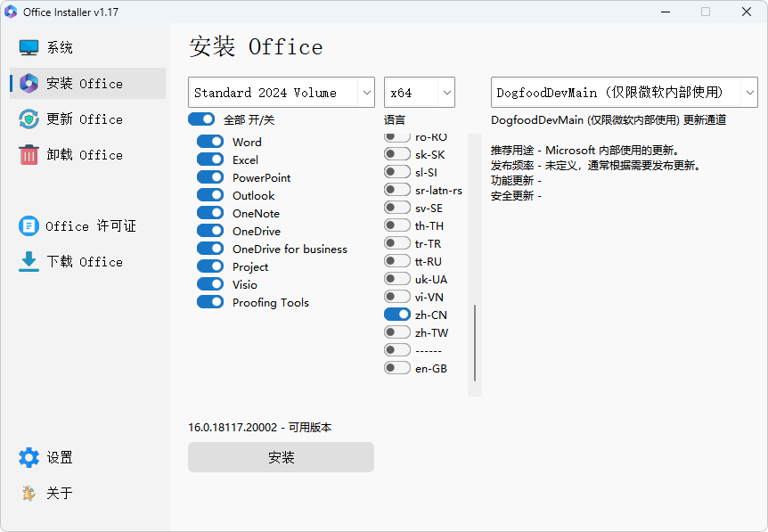Click the 安装 install button
The height and width of the screenshot is (532, 768).
[281, 457]
